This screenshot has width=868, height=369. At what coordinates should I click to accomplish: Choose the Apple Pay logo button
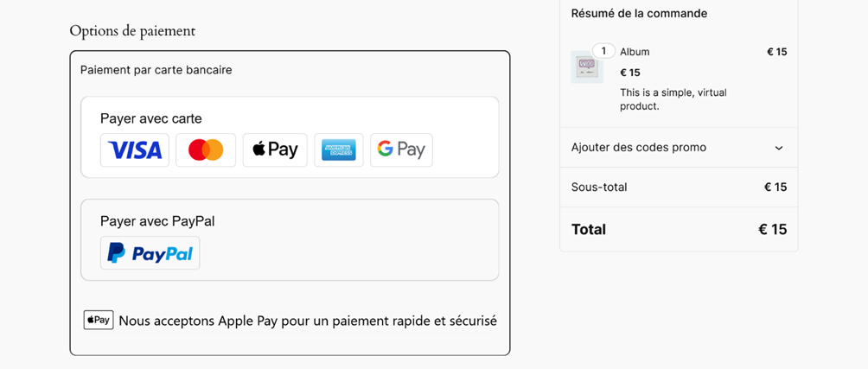275,150
